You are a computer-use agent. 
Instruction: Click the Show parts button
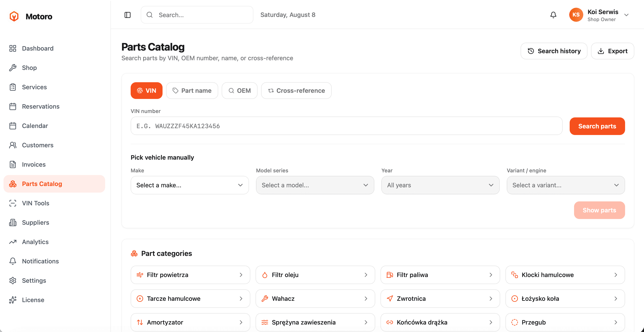click(x=600, y=210)
